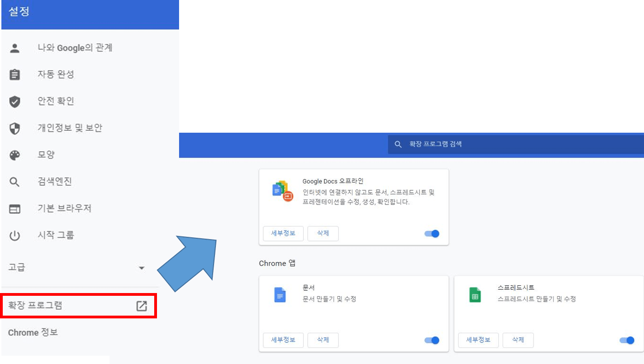Open 확장 프로그램 extensions link
This screenshot has height=364, width=644.
pyautogui.click(x=79, y=305)
